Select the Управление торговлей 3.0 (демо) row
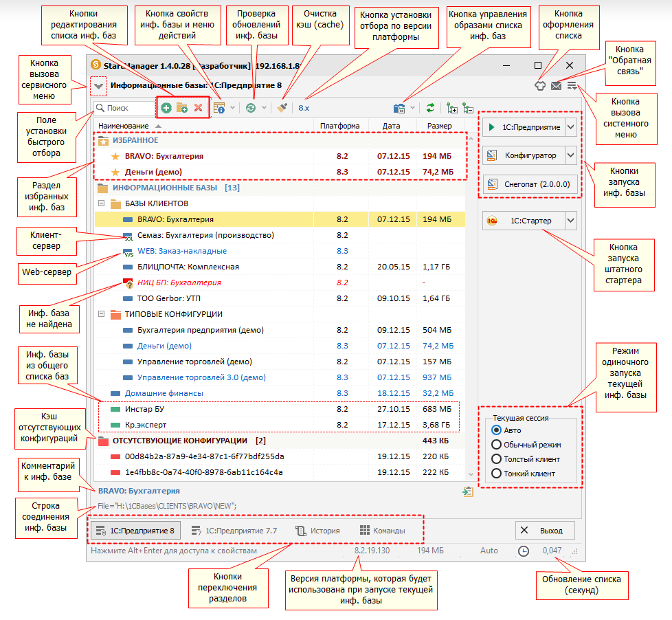The image size is (672, 620). tap(280, 378)
